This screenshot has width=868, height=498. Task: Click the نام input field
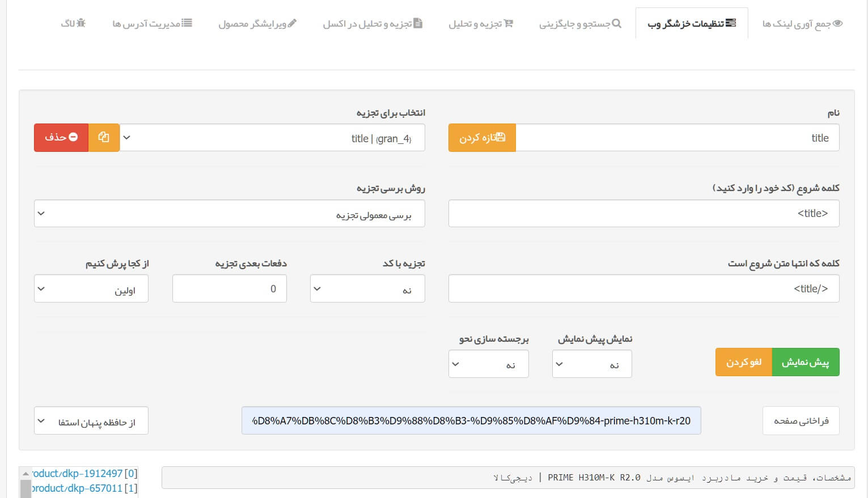pos(678,138)
